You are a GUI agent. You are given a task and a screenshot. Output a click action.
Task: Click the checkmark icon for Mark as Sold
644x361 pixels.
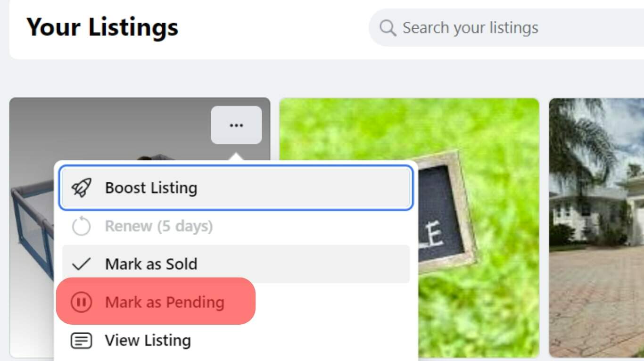[81, 264]
